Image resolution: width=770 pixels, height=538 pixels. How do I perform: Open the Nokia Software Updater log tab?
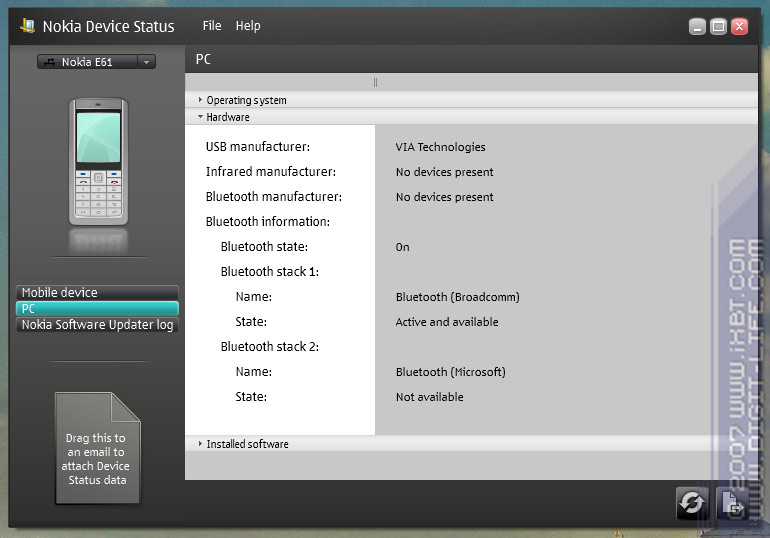pos(97,325)
